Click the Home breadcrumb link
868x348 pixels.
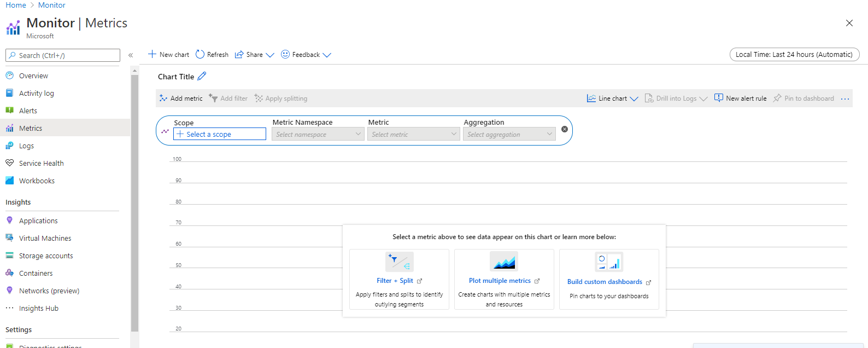(16, 5)
